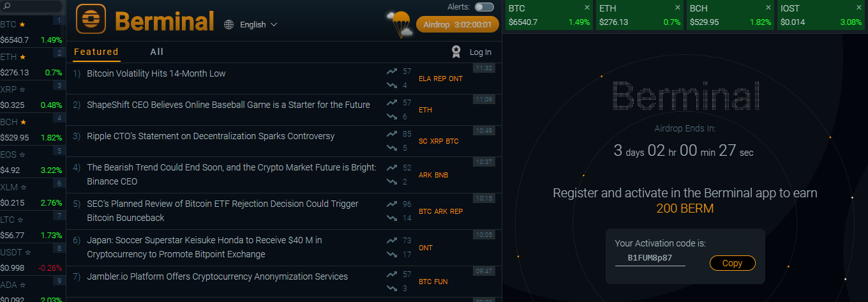Upvote trend icon for Jambler.io article
868x302 pixels.
(392, 275)
